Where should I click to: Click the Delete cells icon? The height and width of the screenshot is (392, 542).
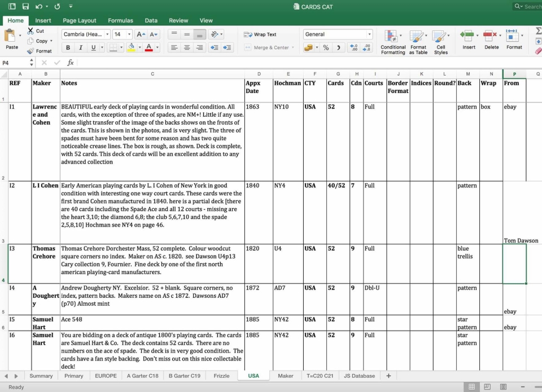point(490,35)
